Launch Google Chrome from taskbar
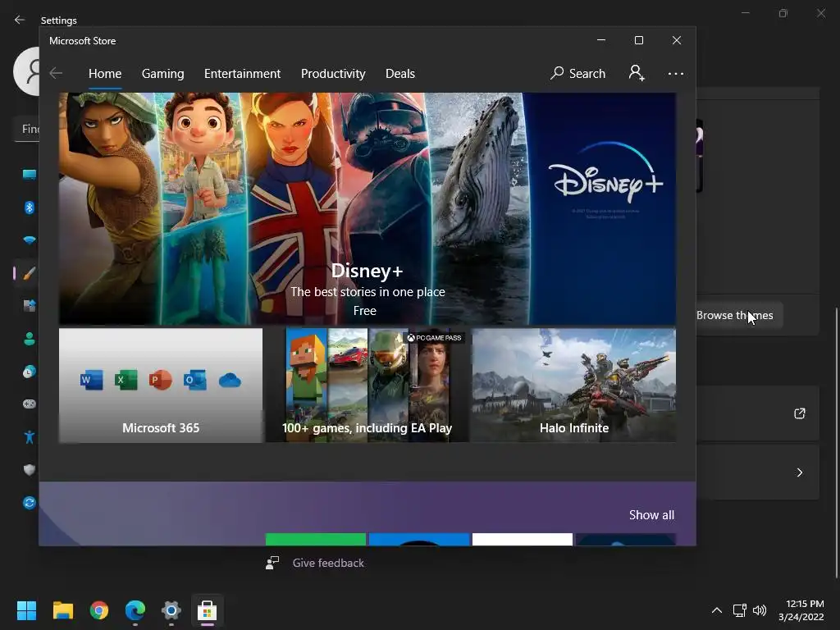The image size is (840, 630). [x=99, y=610]
